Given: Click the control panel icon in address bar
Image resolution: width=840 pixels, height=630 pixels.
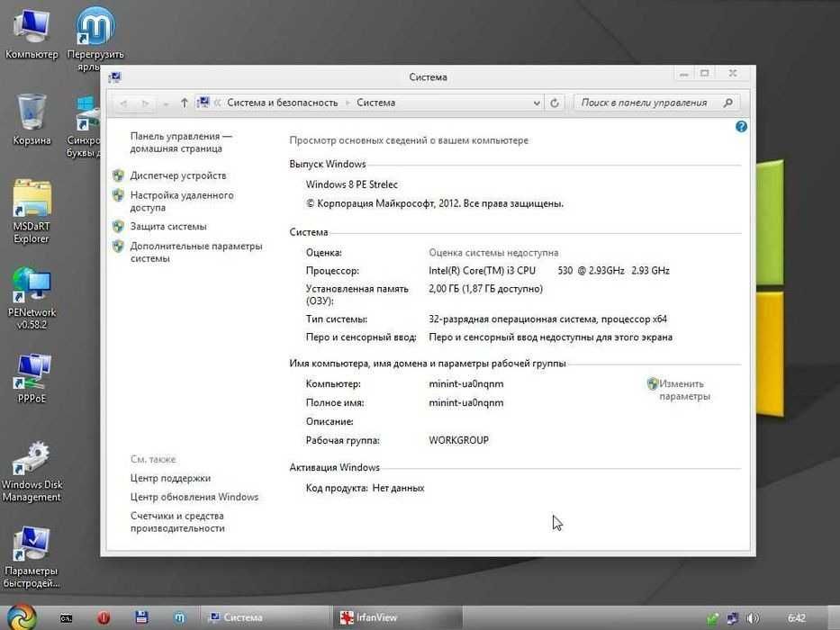Looking at the screenshot, I should (203, 103).
